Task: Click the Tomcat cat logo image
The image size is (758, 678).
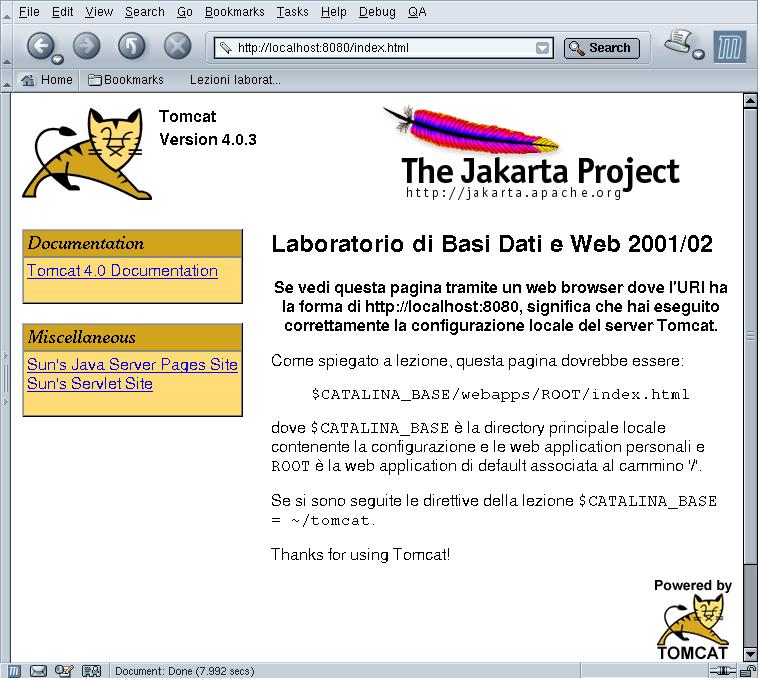Action: coord(87,154)
